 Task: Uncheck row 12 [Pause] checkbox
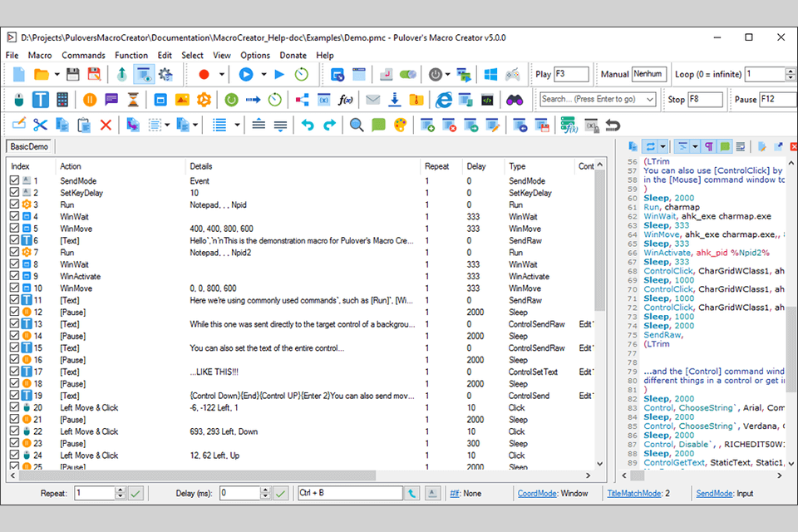14,312
